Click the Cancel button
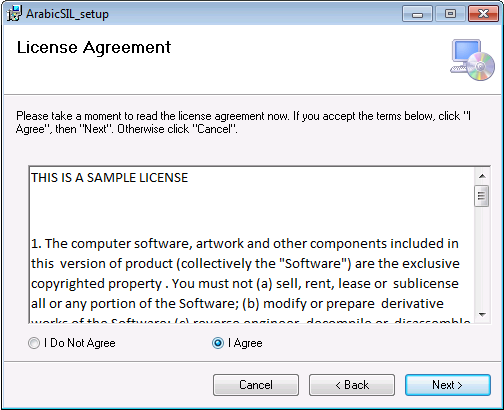 click(256, 385)
